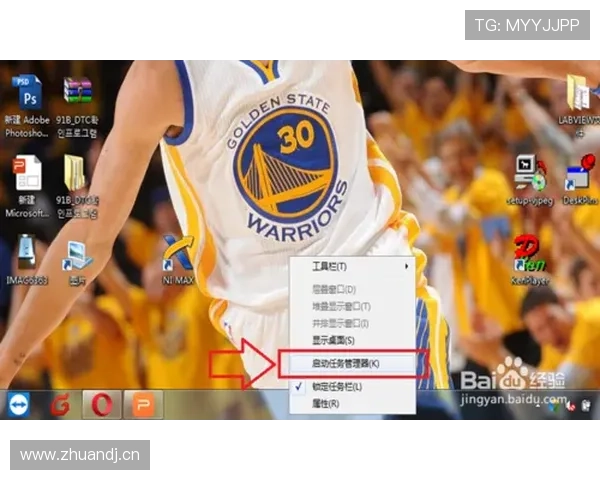Open the Adobe Photoshop PSD desktop icon
Image resolution: width=600 pixels, height=480 pixels.
(27, 93)
